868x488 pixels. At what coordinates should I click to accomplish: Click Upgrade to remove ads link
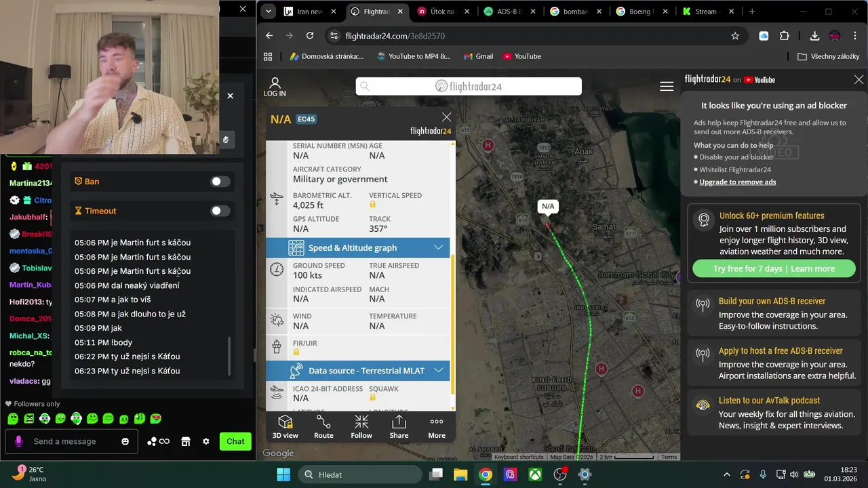(x=738, y=182)
